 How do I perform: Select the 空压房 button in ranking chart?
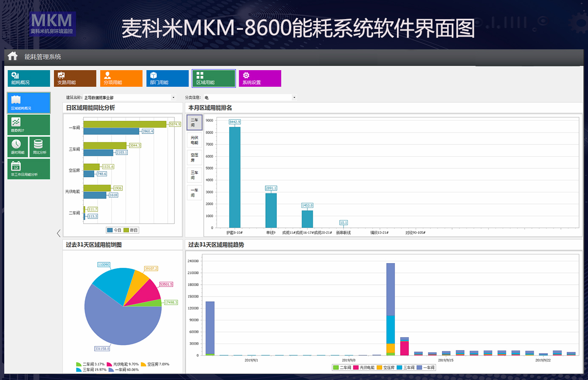pyautogui.click(x=194, y=158)
